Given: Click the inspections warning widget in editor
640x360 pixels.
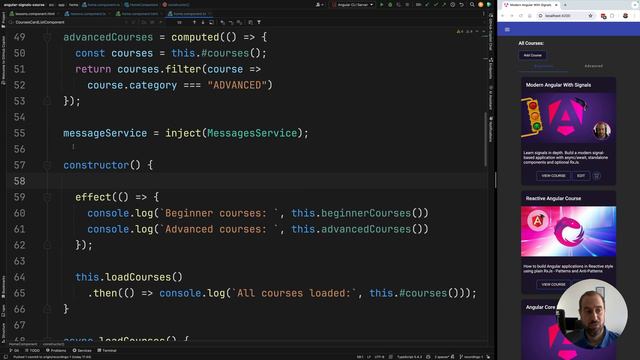Looking at the screenshot, I should coord(465,31).
